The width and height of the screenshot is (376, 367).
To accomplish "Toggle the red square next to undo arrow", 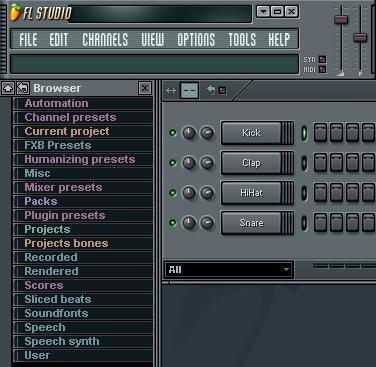I will tap(222, 90).
